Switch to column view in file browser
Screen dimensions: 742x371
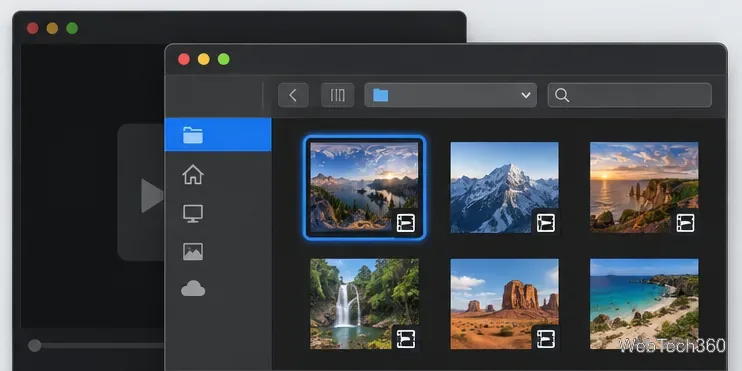point(337,95)
